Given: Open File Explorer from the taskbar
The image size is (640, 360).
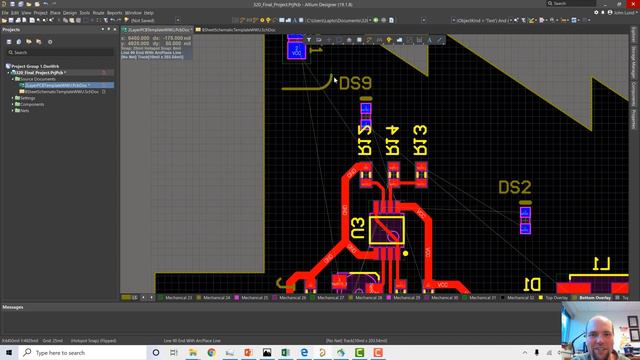Looking at the screenshot, I should [x=193, y=352].
